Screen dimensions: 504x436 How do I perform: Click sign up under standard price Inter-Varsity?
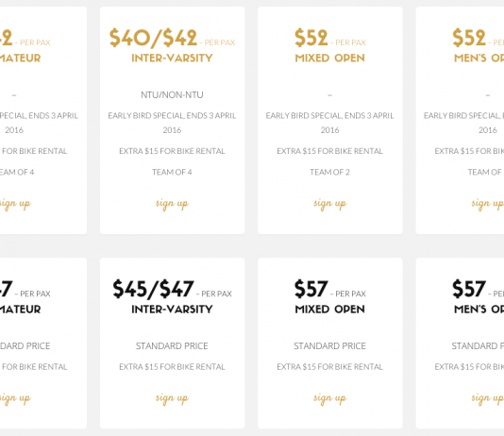[x=172, y=398]
